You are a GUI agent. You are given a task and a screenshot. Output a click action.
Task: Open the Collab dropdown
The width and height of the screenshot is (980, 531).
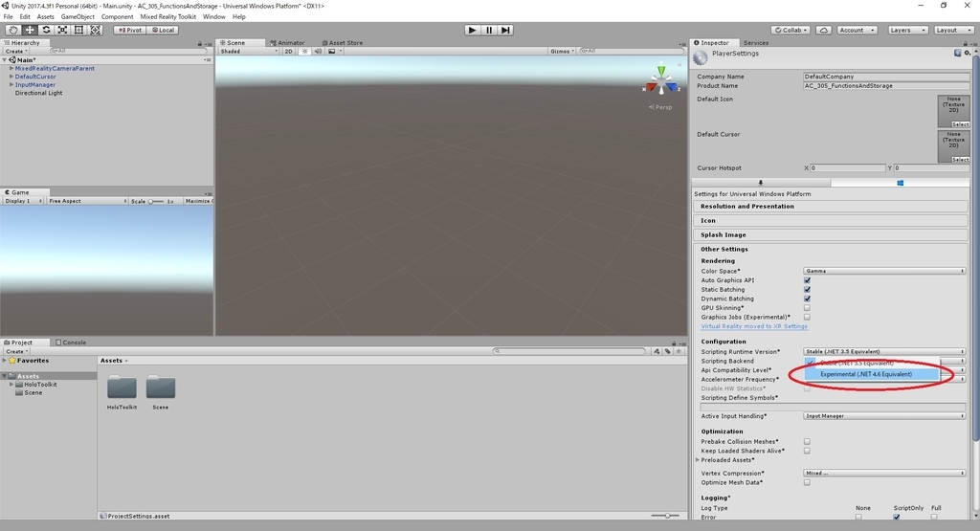791,30
